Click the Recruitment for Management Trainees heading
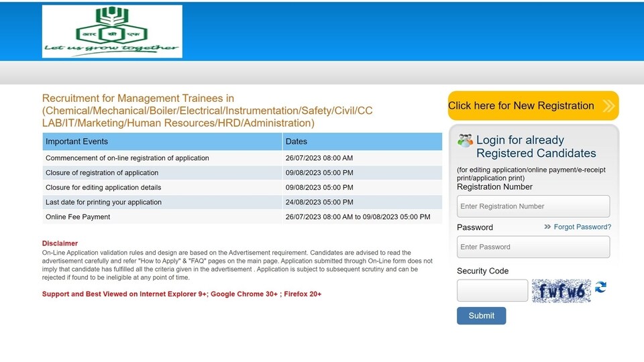 click(207, 111)
